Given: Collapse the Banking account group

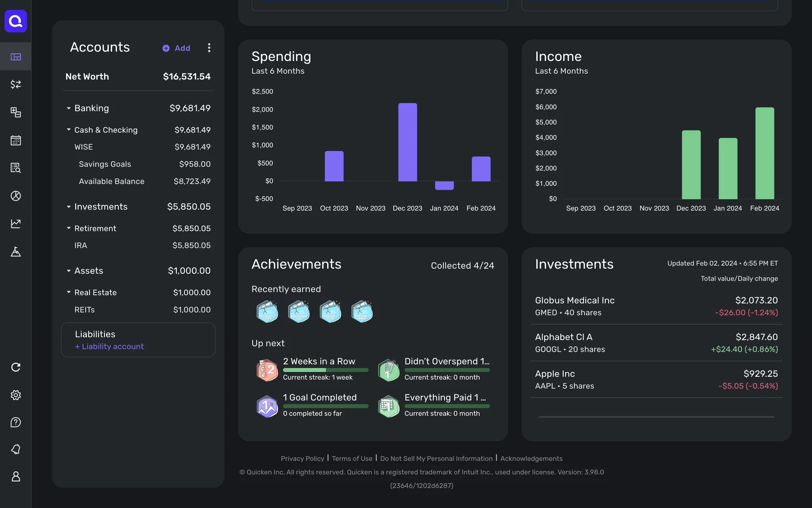Looking at the screenshot, I should click(69, 108).
